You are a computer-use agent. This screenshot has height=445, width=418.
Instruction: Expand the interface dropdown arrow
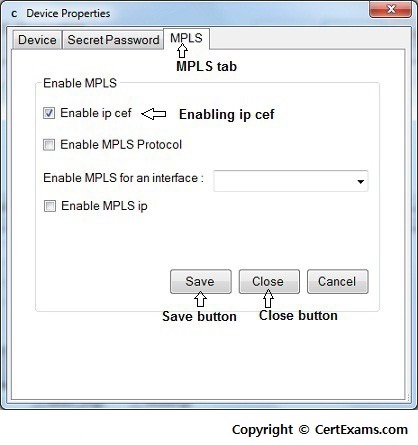point(360,182)
